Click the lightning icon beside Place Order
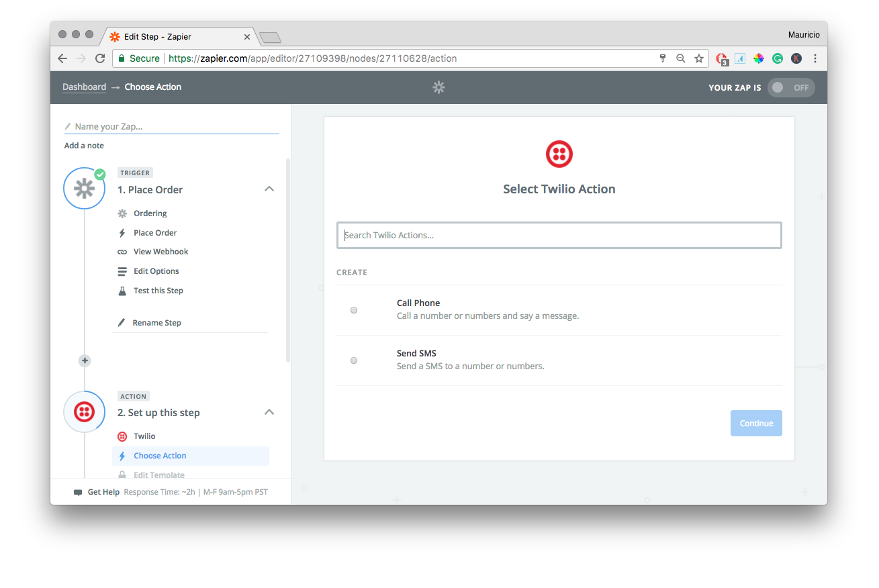This screenshot has width=879, height=588. (122, 233)
